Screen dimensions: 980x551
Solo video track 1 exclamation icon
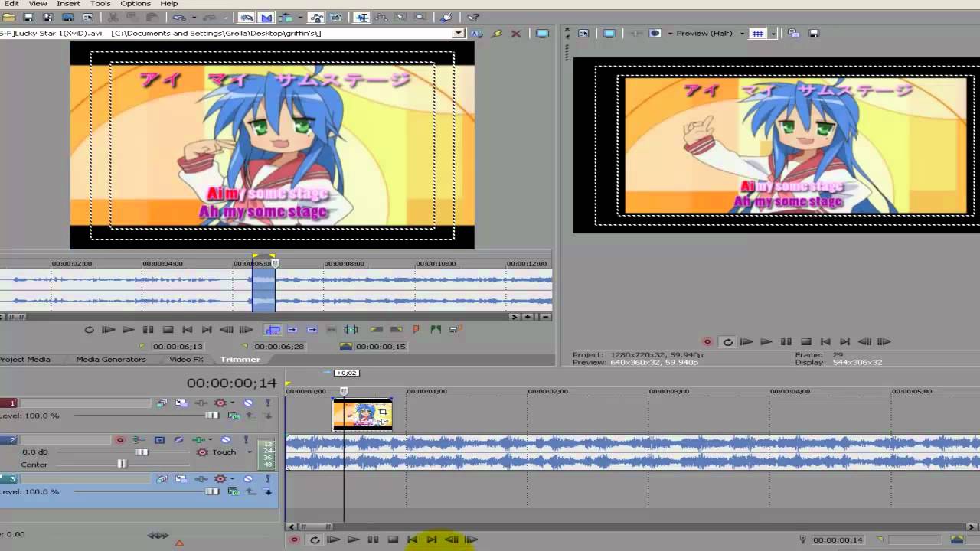pyautogui.click(x=267, y=403)
